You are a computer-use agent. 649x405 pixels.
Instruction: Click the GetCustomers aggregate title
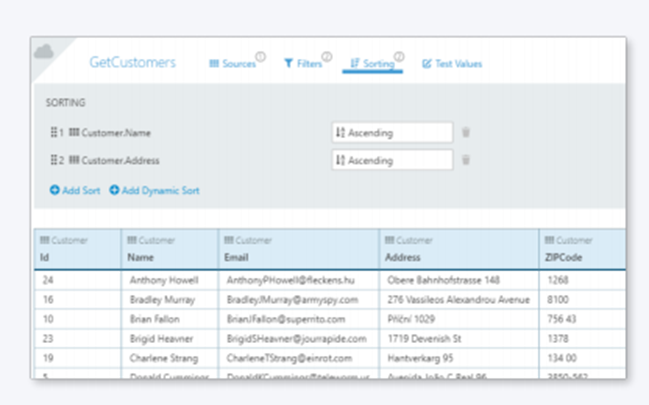click(132, 62)
